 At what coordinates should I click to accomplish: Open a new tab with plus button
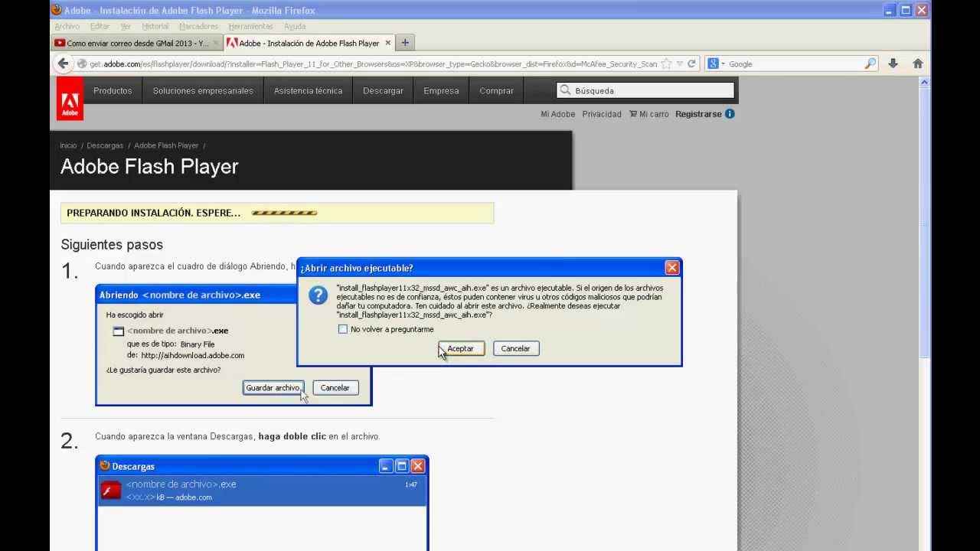point(405,43)
